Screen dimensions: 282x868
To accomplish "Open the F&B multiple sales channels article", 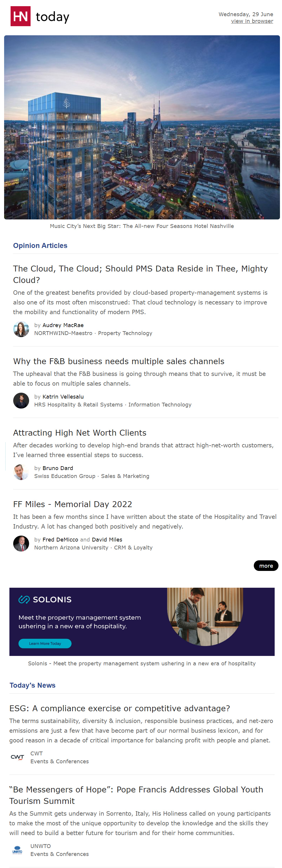I will [x=118, y=361].
